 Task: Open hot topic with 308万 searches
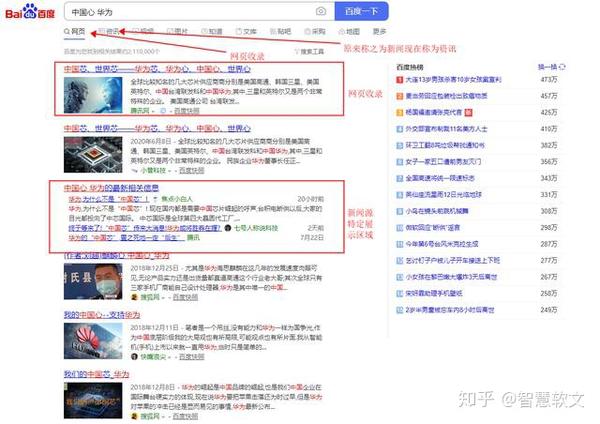437,211
